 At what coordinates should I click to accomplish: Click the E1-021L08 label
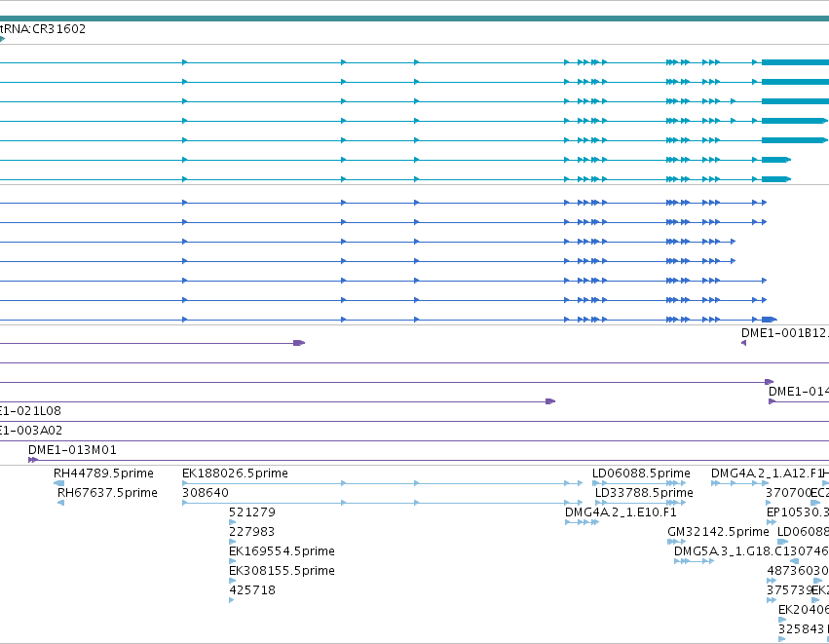click(30, 411)
